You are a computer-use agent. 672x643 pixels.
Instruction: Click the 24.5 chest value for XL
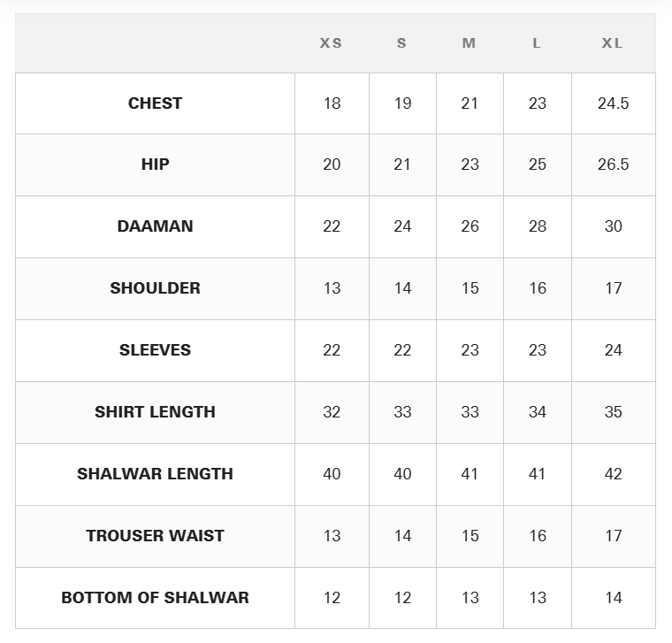614,103
